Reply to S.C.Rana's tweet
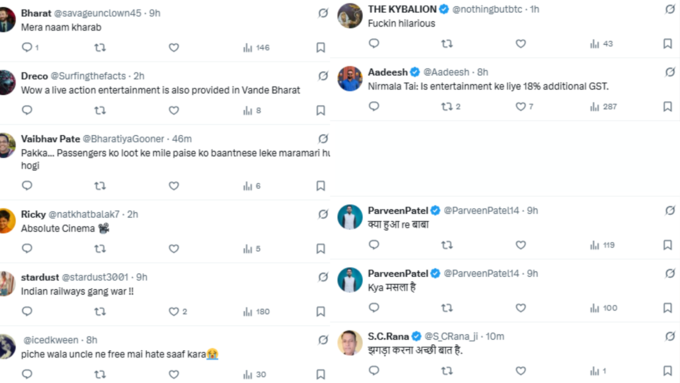Viewport: 680px width, 383px height. (x=374, y=370)
